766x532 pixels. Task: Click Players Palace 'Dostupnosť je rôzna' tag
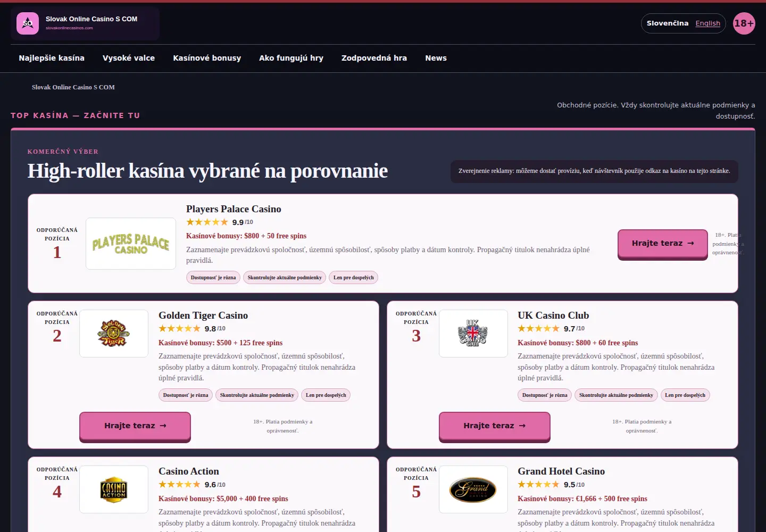tap(213, 278)
